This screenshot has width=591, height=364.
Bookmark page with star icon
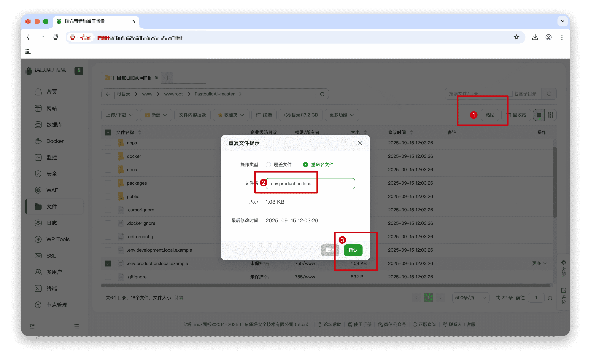pyautogui.click(x=516, y=37)
